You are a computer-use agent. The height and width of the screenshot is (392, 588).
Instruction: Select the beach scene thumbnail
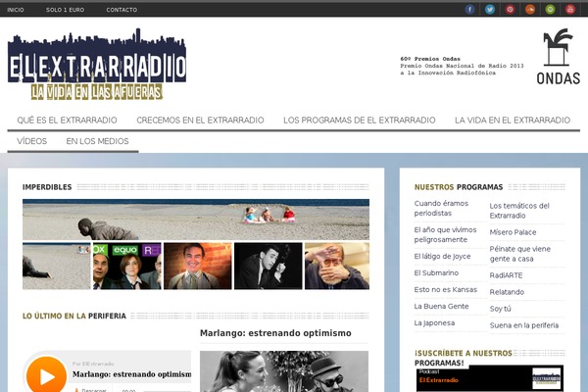tap(56, 266)
